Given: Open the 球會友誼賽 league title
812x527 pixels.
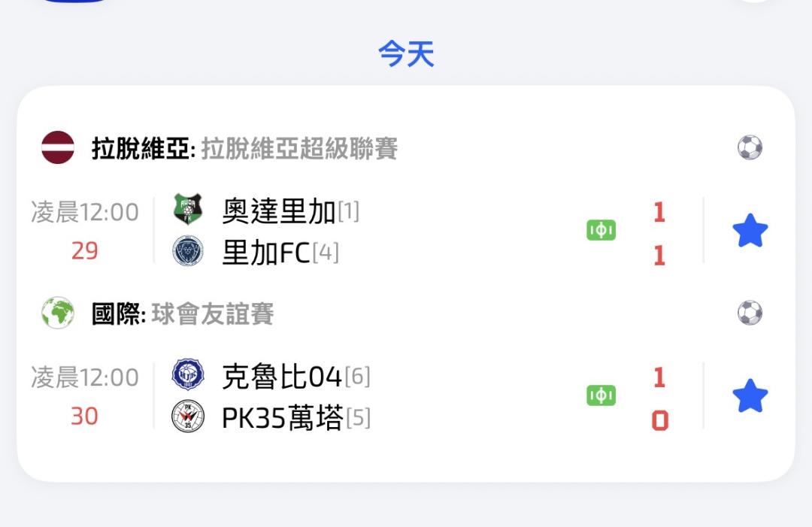Looking at the screenshot, I should [212, 313].
